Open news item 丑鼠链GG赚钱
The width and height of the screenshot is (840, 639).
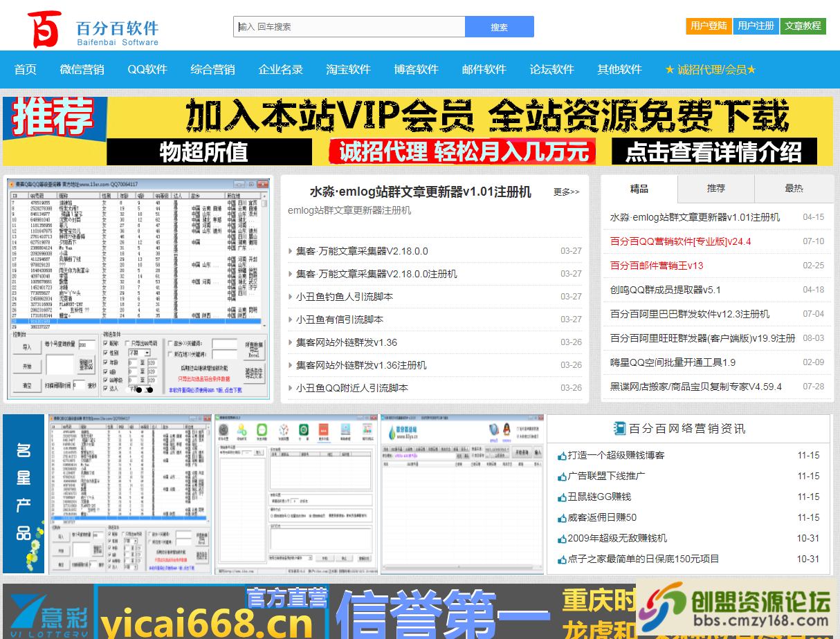click(599, 497)
